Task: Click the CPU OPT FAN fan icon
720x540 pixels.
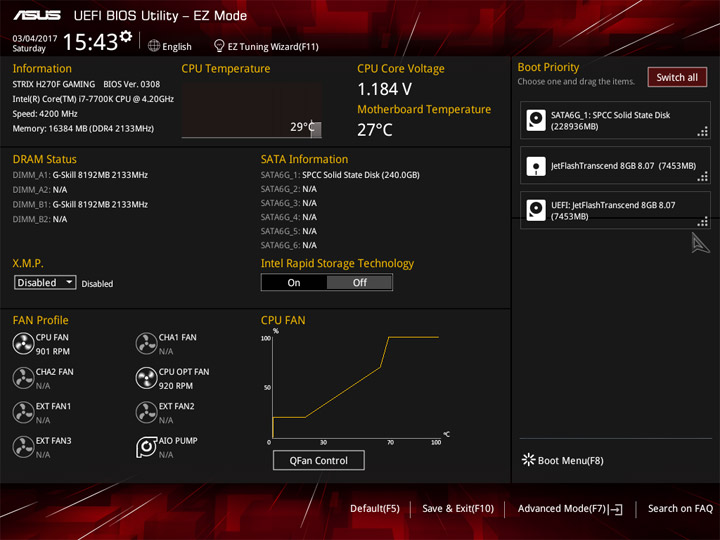Action: pos(146,378)
